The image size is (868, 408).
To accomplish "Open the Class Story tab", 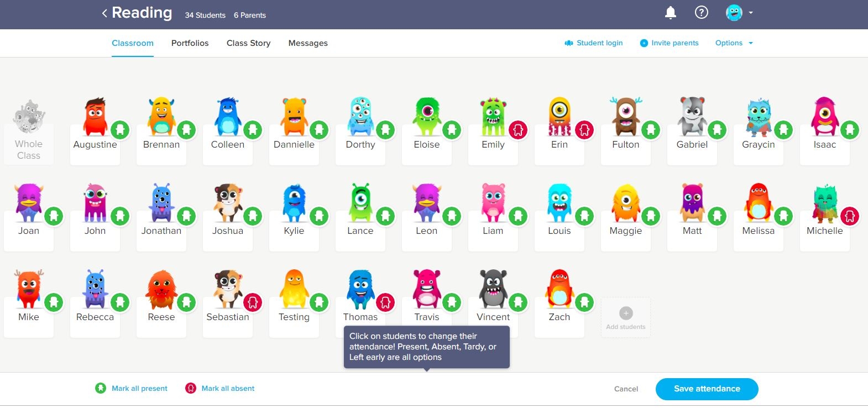I will 248,43.
